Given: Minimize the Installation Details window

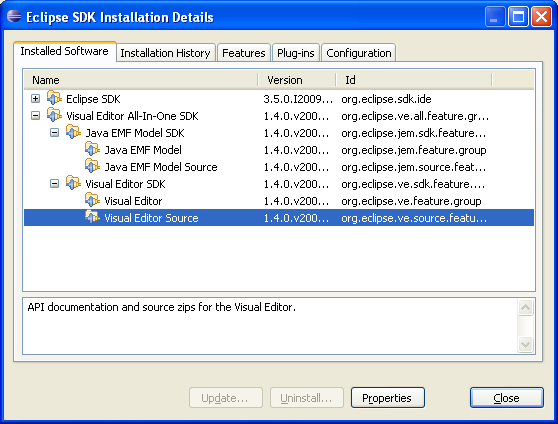Looking at the screenshot, I should pyautogui.click(x=495, y=16).
